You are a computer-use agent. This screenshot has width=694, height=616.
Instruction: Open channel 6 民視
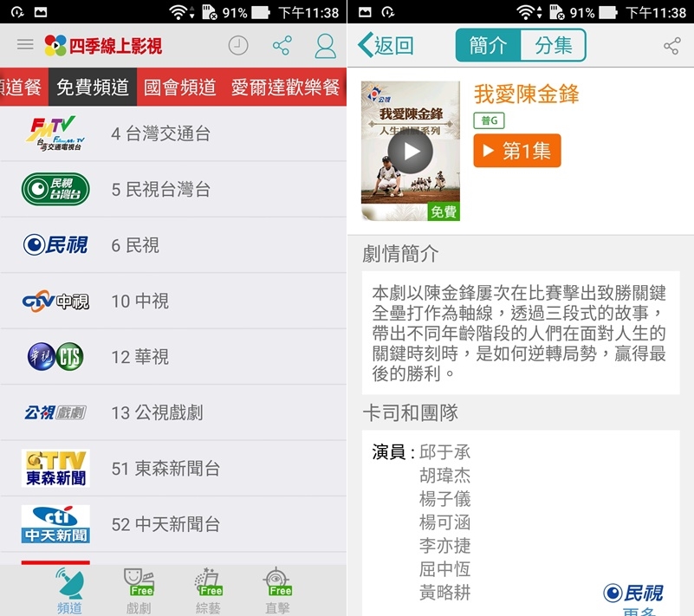173,245
